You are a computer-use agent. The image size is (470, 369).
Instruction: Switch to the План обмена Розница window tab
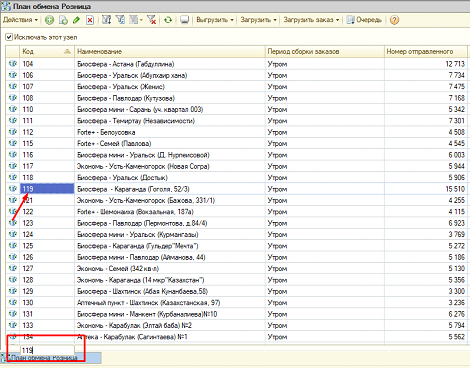tap(51, 358)
